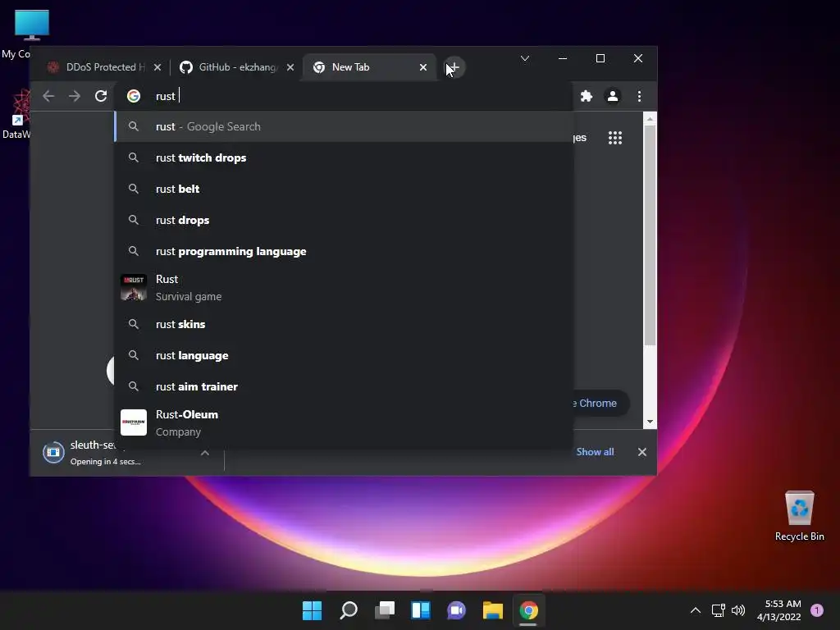840x630 pixels.
Task: Show hidden system tray icons
Action: [x=696, y=610]
